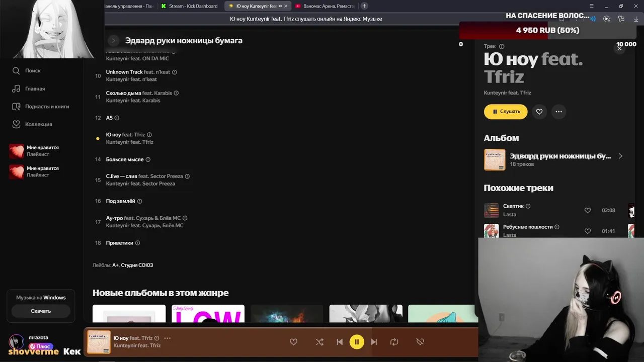Open three-dots menu in player bar
The image size is (644, 362).
[168, 338]
